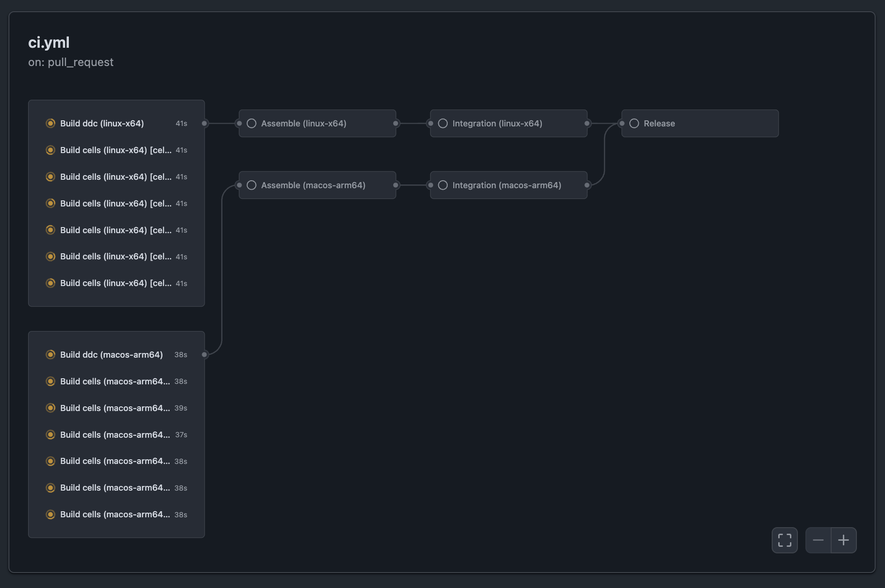885x588 pixels.
Task: Open the macos-arm64 Build cells job showing 39s
Action: pyautogui.click(x=115, y=408)
